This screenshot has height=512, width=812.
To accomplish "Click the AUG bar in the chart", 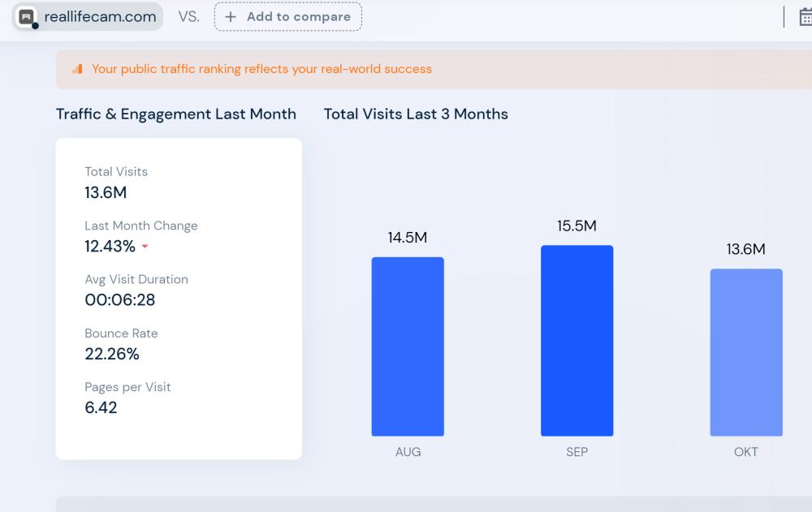I will (408, 346).
